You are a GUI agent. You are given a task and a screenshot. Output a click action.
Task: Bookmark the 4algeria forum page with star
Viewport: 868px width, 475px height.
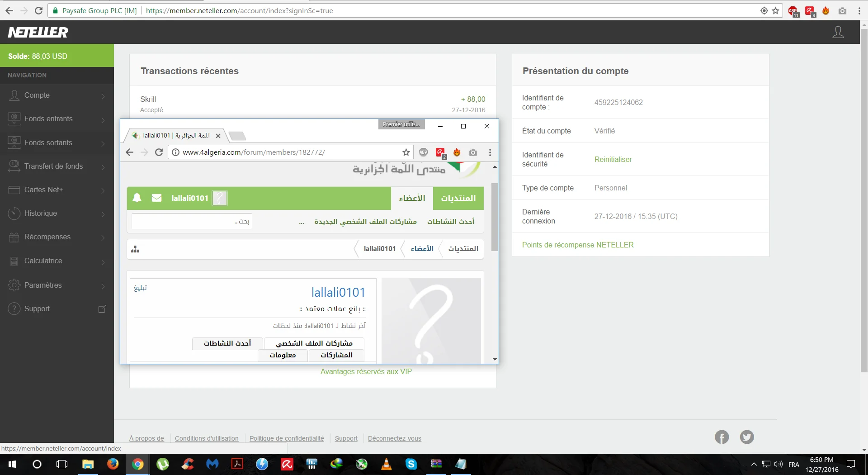click(406, 152)
